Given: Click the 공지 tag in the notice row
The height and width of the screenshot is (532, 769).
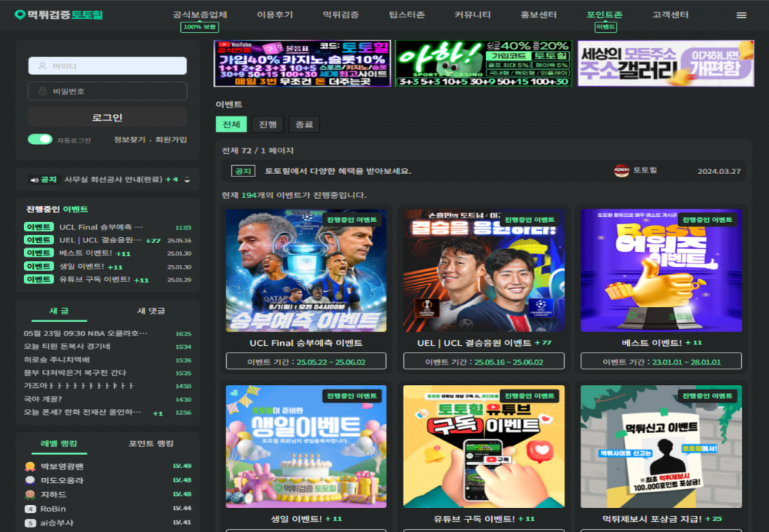Looking at the screenshot, I should tap(243, 171).
